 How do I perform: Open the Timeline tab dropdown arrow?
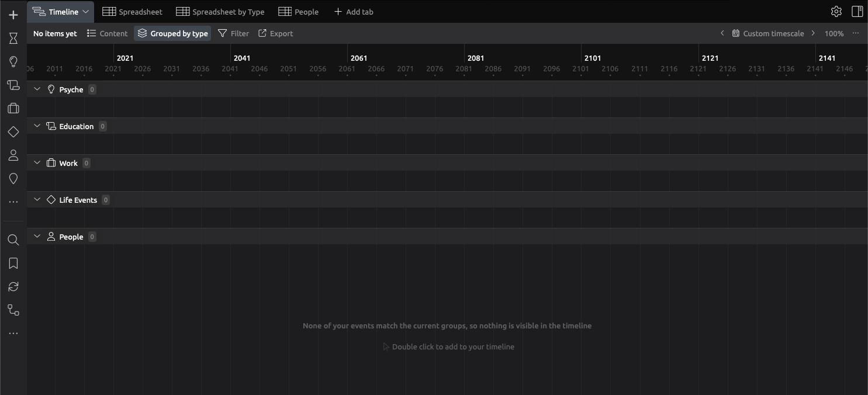(85, 12)
